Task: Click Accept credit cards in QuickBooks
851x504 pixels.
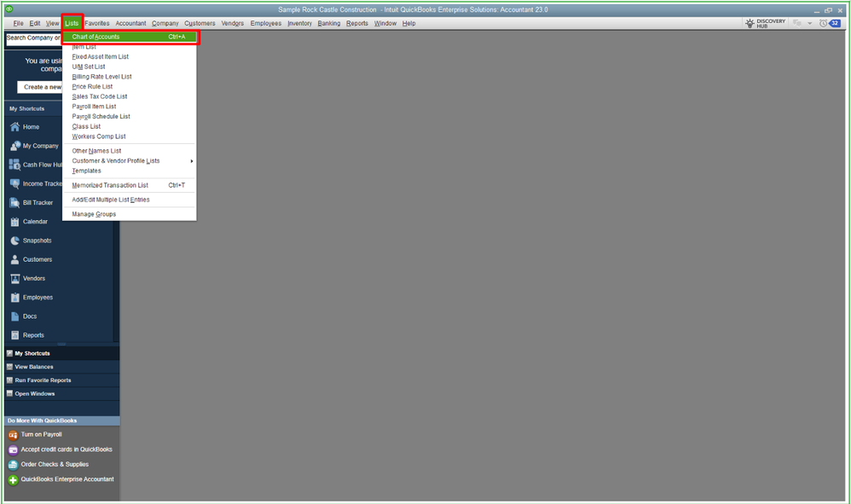Action: (x=67, y=449)
